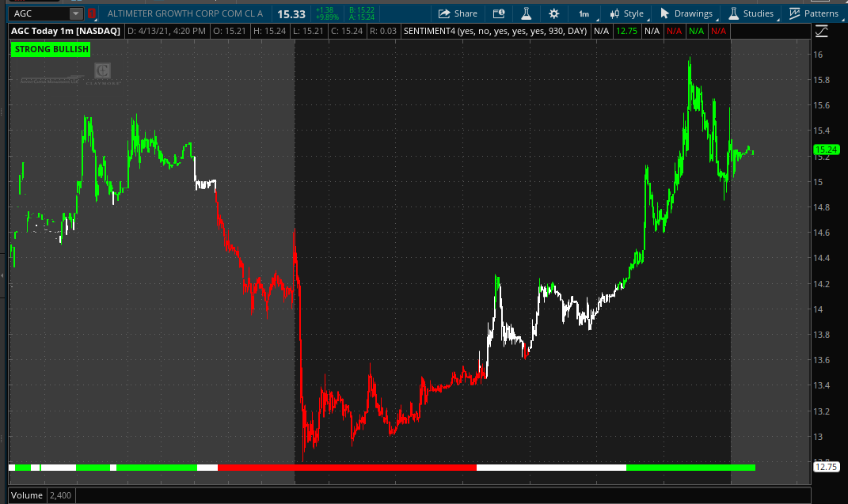Open the AGC symbol selector dropdown arrow
The image size is (848, 504).
click(76, 13)
